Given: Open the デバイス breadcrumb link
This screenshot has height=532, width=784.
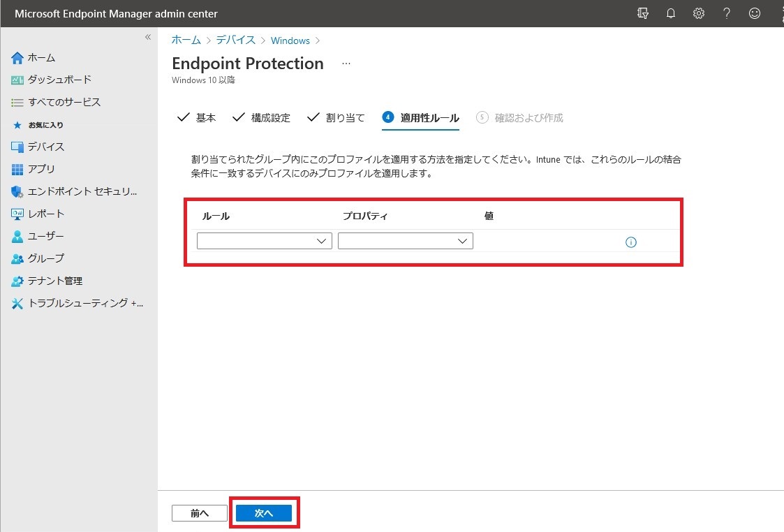Looking at the screenshot, I should (235, 40).
